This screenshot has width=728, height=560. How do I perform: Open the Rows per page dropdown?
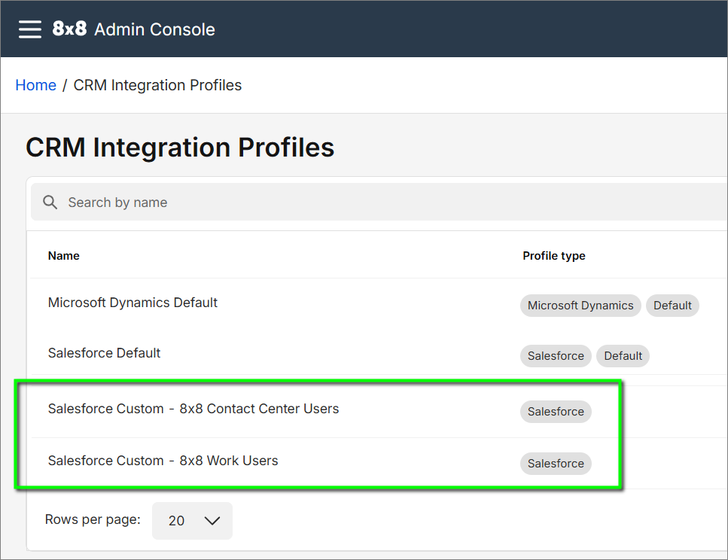[192, 521]
